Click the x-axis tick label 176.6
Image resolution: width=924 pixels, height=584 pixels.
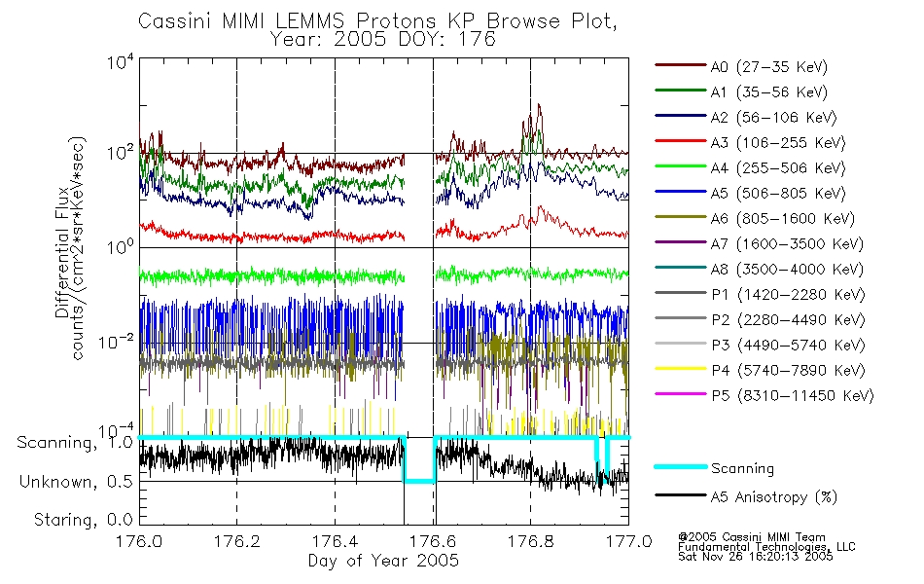(x=433, y=541)
